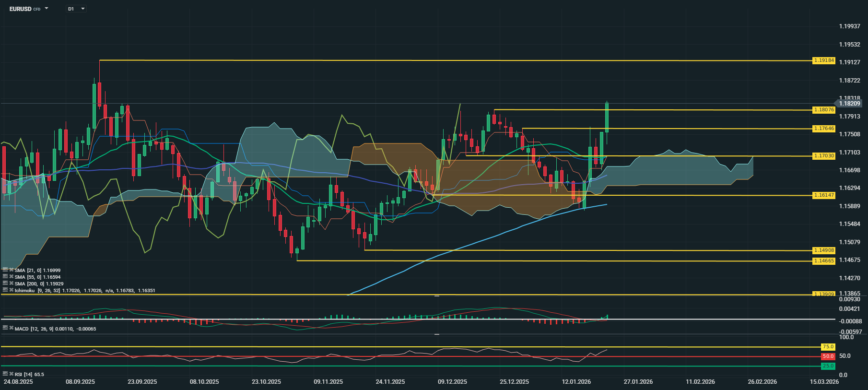Open settings icon for RSI indicator
This screenshot has width=868, height=390.
point(5,374)
